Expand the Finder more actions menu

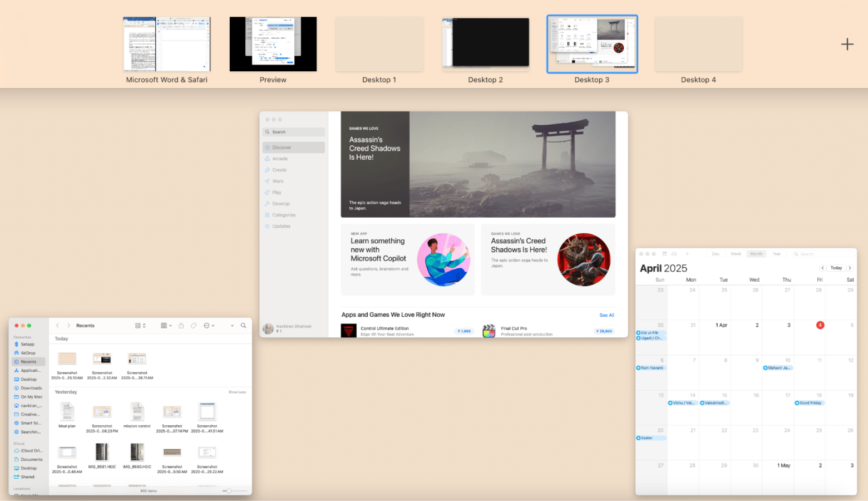point(209,326)
